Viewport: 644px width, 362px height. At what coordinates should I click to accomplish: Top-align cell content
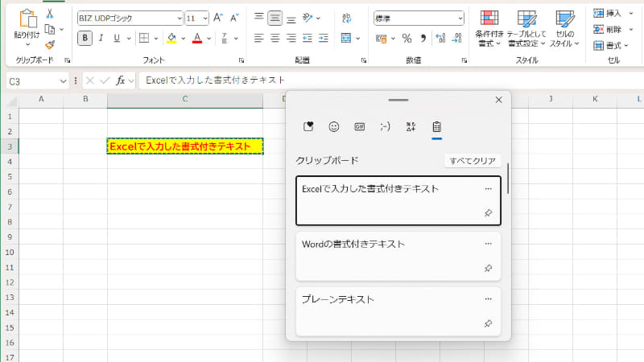(x=258, y=18)
